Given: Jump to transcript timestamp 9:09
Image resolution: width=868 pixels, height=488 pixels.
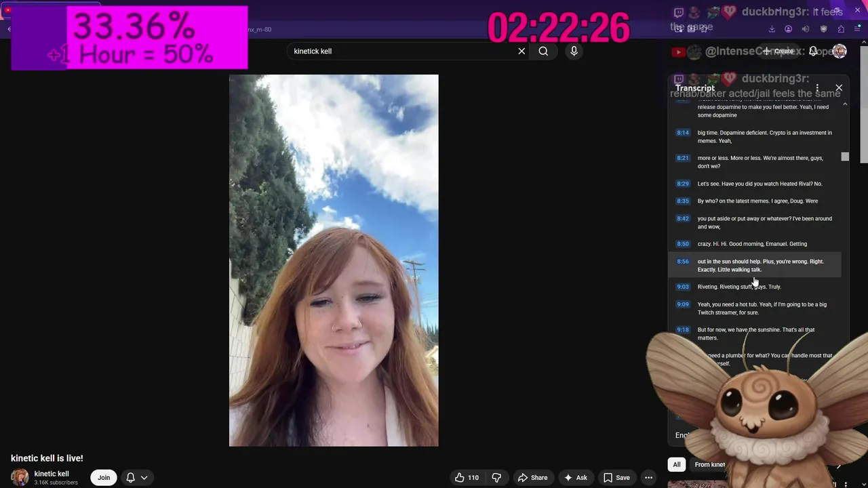Looking at the screenshot, I should click(x=683, y=304).
